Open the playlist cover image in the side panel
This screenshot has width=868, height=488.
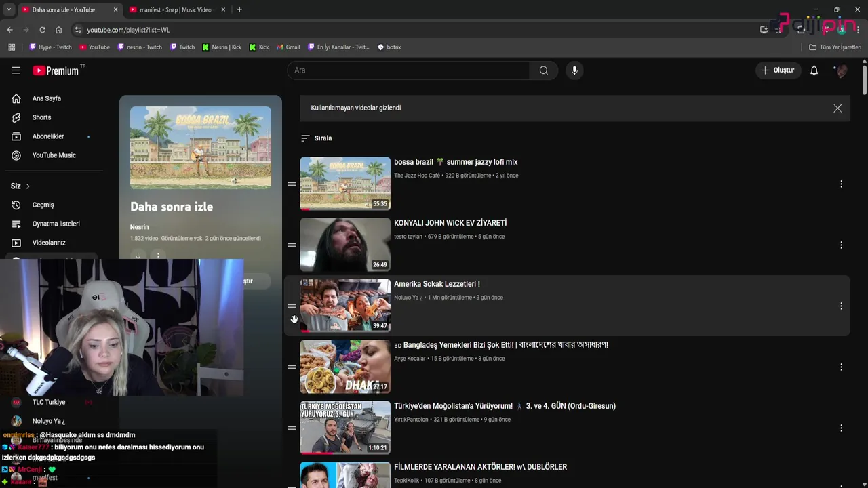coord(201,147)
